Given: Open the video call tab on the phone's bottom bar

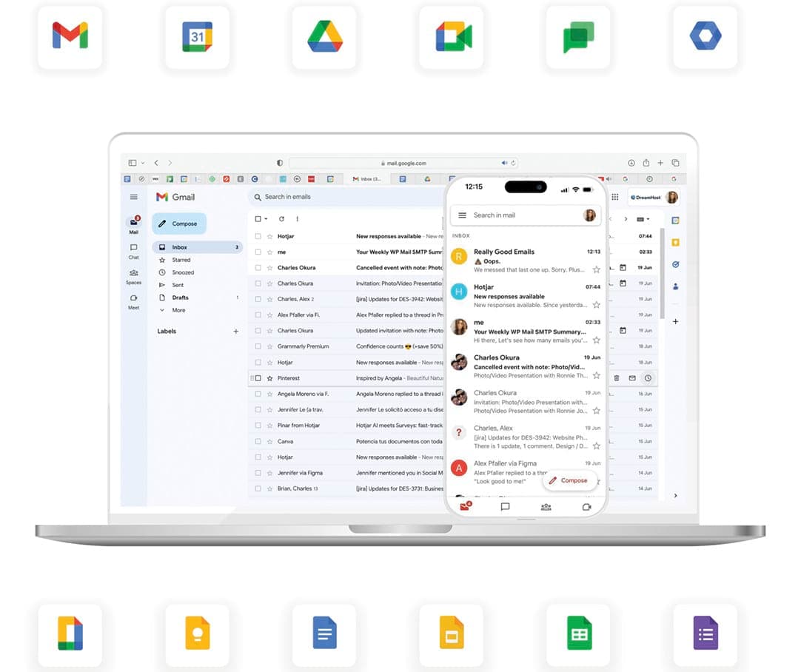Looking at the screenshot, I should 587,507.
